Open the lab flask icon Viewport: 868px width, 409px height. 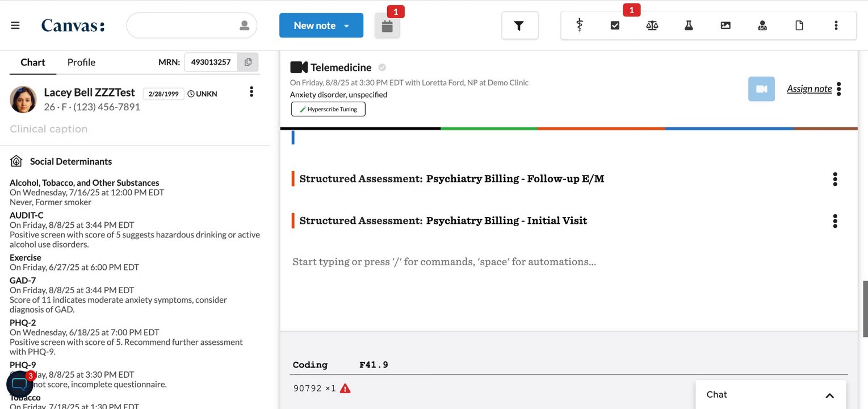tap(689, 26)
